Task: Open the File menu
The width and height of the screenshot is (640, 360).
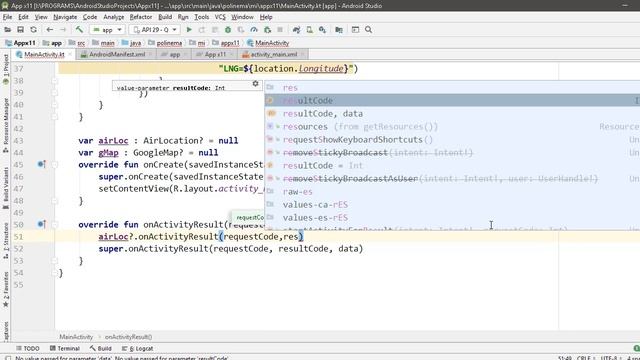Action: 7,17
